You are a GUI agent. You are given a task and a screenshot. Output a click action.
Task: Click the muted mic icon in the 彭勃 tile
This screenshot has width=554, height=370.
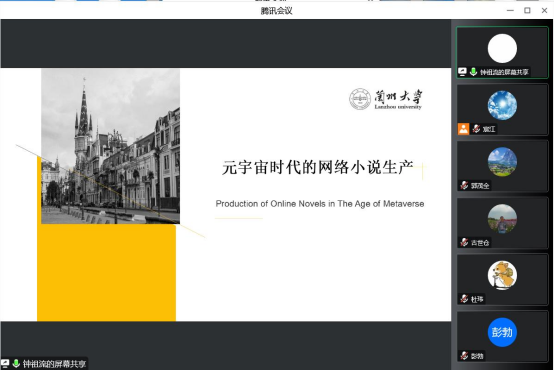click(x=464, y=356)
